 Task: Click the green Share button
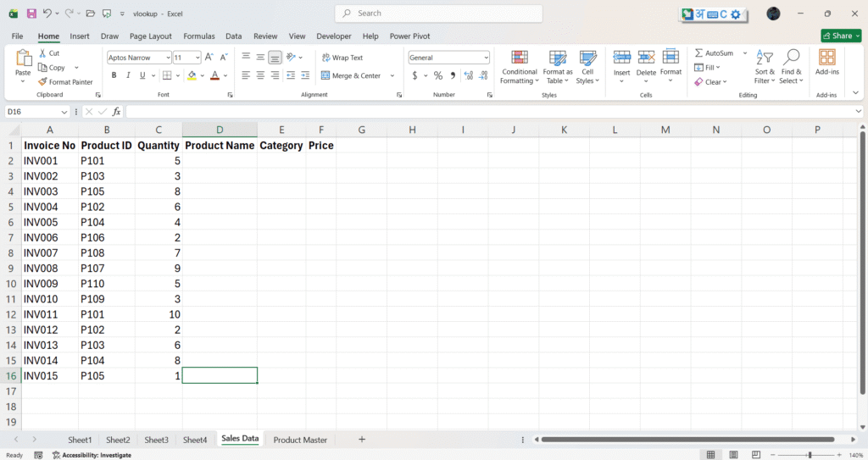(x=841, y=36)
